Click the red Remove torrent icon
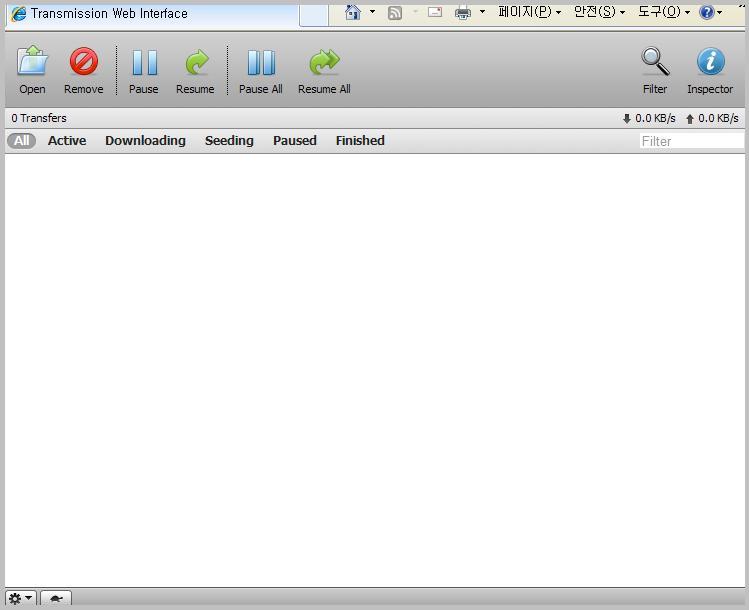This screenshot has width=749, height=610. click(x=84, y=61)
